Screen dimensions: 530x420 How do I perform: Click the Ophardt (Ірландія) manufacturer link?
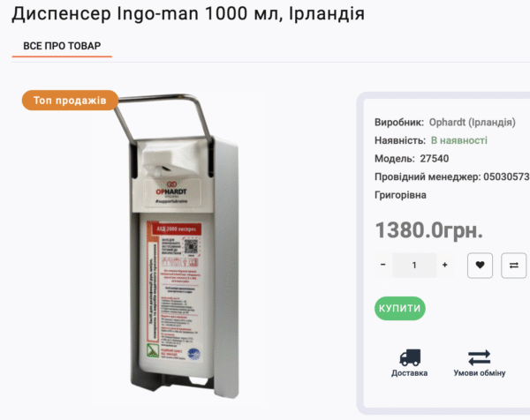point(473,122)
